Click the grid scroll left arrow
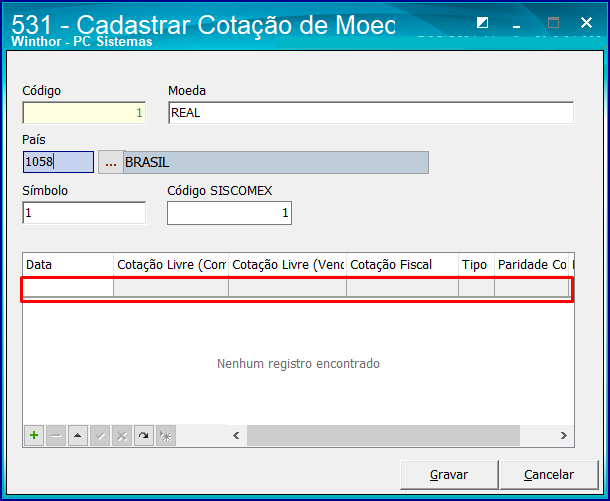The image size is (610, 501). pyautogui.click(x=236, y=435)
